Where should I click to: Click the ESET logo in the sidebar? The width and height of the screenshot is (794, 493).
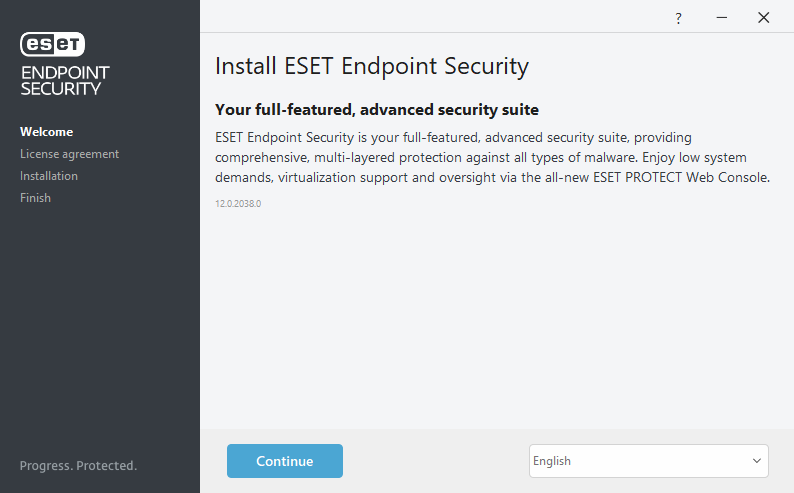[53, 44]
